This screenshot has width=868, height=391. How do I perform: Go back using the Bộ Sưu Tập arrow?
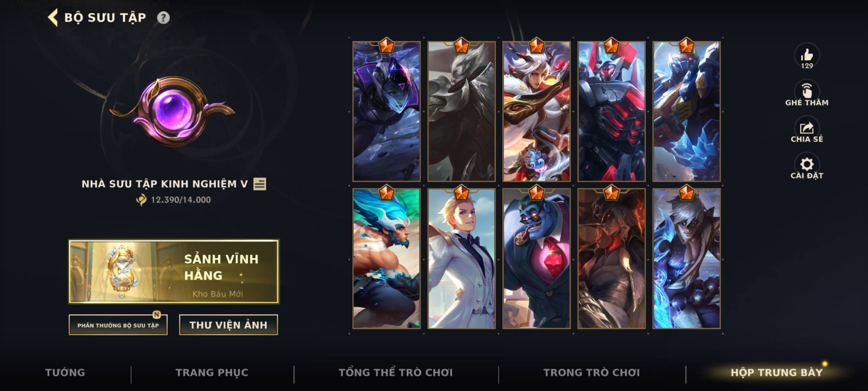[x=53, y=18]
